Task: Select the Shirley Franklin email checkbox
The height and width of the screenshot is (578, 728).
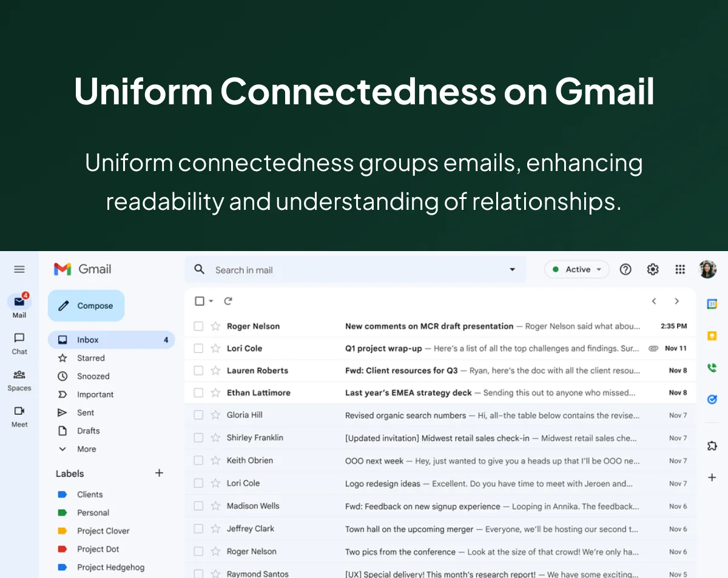Action: pos(198,438)
